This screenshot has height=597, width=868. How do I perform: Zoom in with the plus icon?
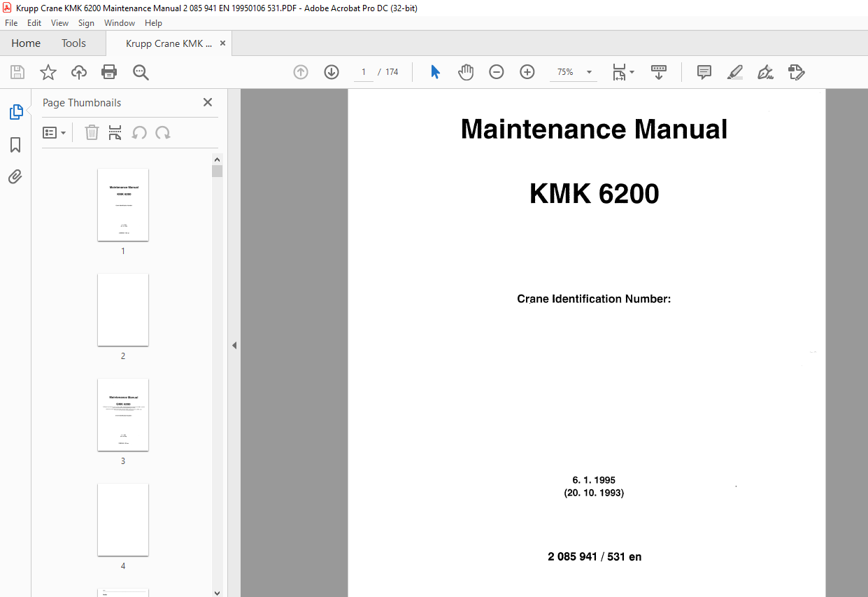tap(527, 72)
